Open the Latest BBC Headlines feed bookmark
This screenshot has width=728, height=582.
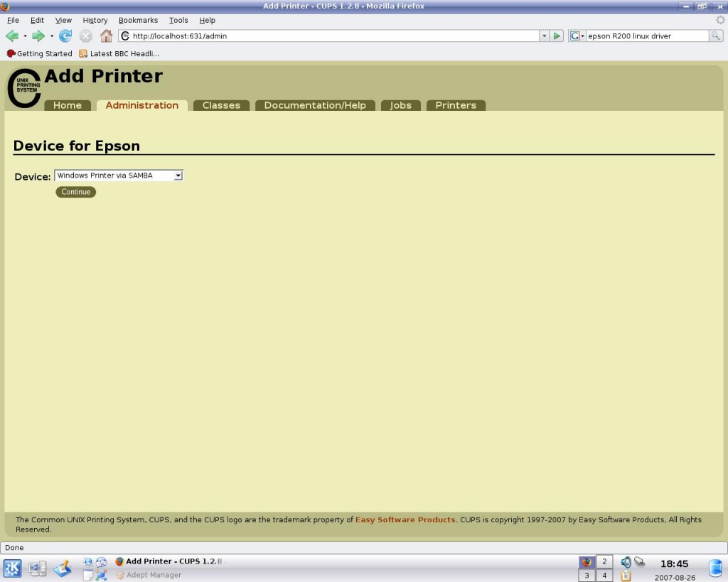pyautogui.click(x=119, y=54)
